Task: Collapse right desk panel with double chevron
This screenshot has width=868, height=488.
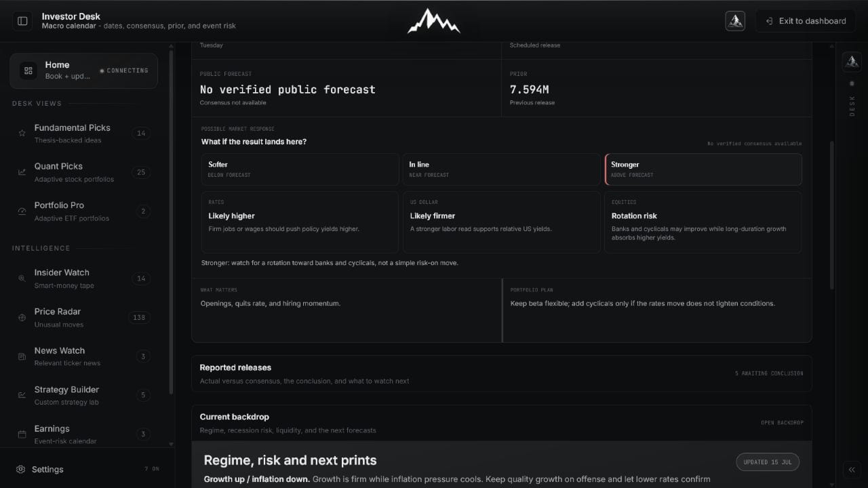Action: point(852,470)
